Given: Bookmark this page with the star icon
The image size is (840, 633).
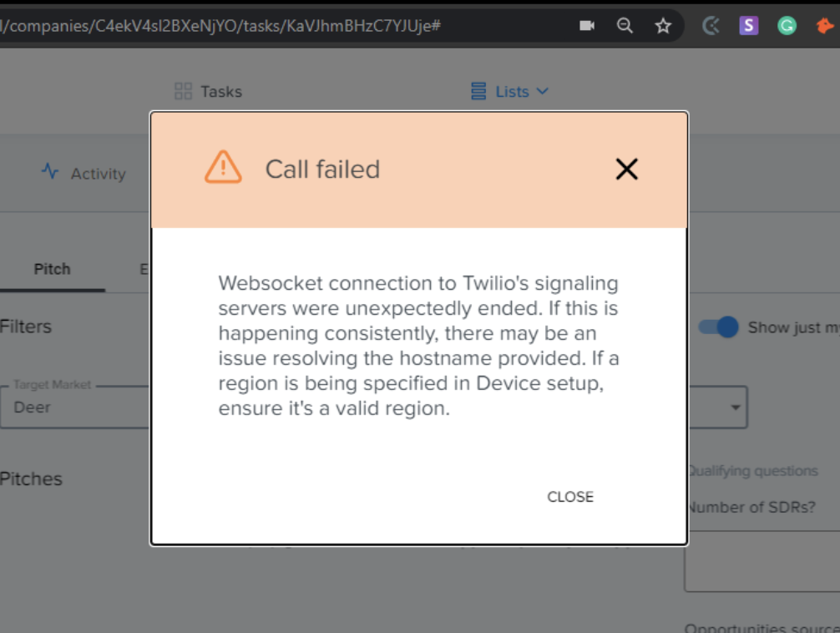Looking at the screenshot, I should [663, 25].
